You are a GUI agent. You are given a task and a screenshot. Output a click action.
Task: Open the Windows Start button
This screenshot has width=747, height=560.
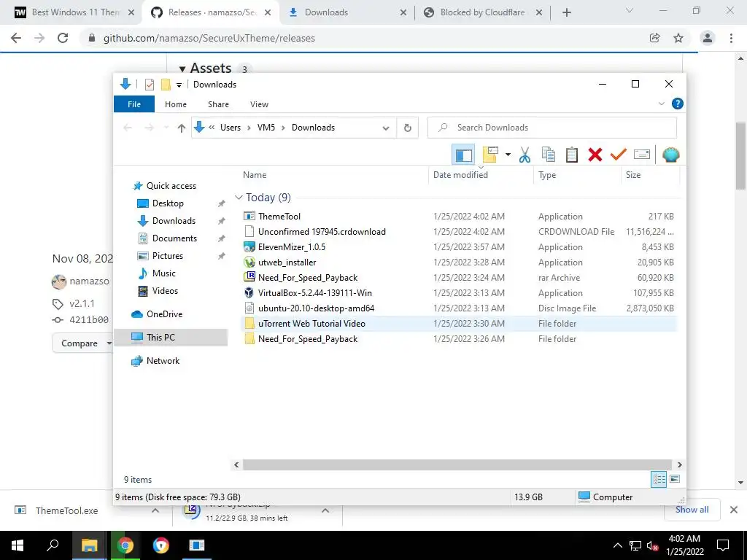click(18, 545)
